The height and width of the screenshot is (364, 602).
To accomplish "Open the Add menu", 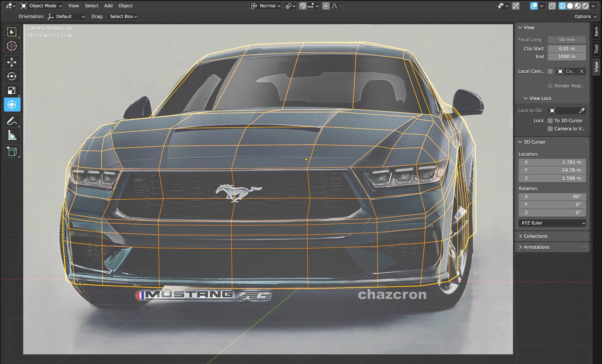I will [108, 6].
